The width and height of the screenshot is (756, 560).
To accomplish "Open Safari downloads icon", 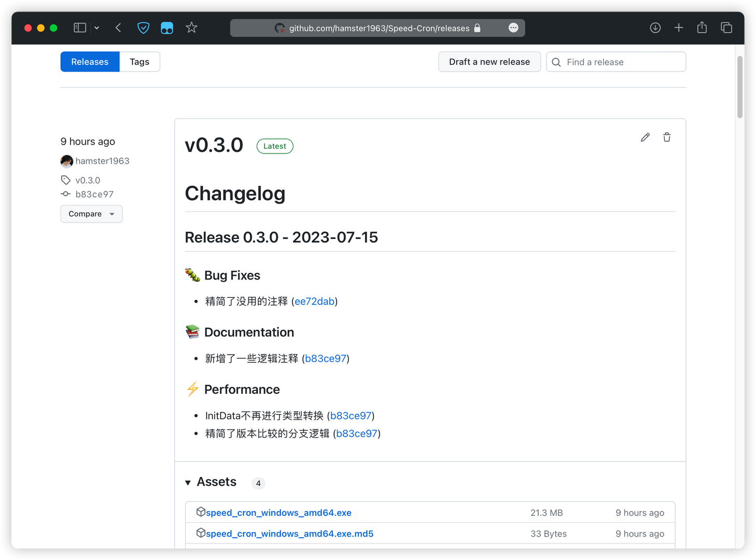I will [x=655, y=28].
